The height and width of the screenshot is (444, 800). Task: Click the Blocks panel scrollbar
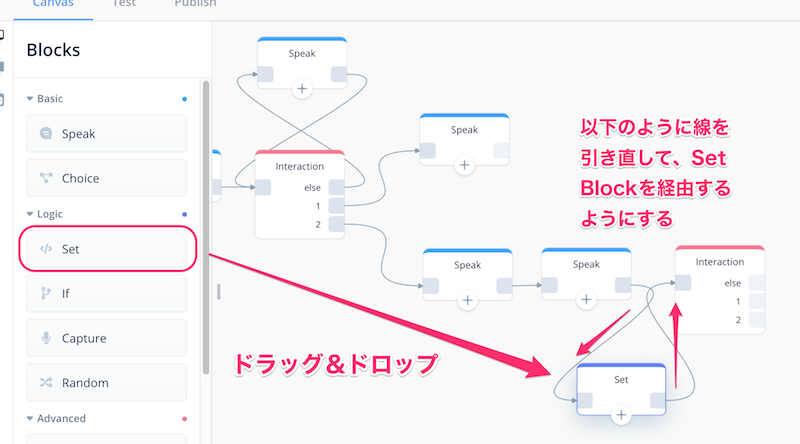point(206,227)
